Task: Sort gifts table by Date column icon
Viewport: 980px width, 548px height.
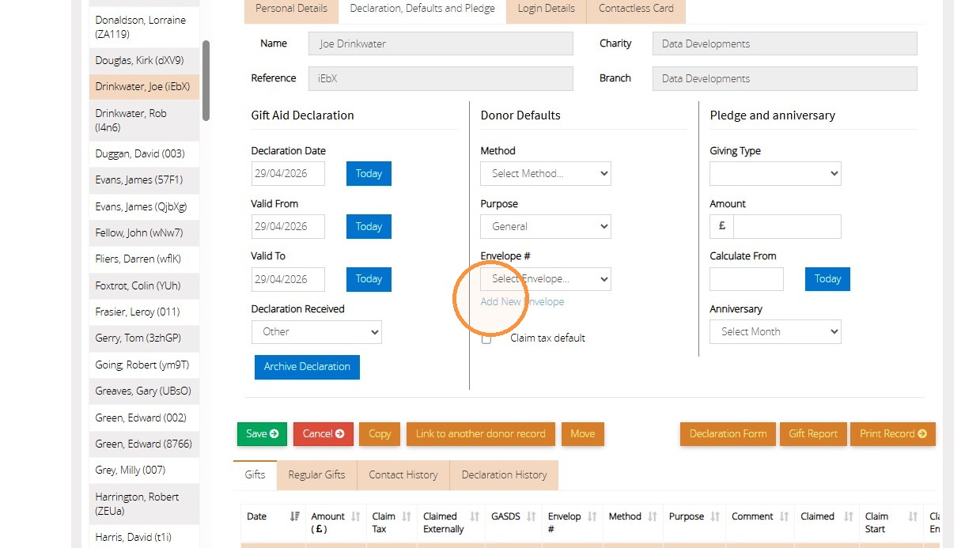Action: pos(294,516)
